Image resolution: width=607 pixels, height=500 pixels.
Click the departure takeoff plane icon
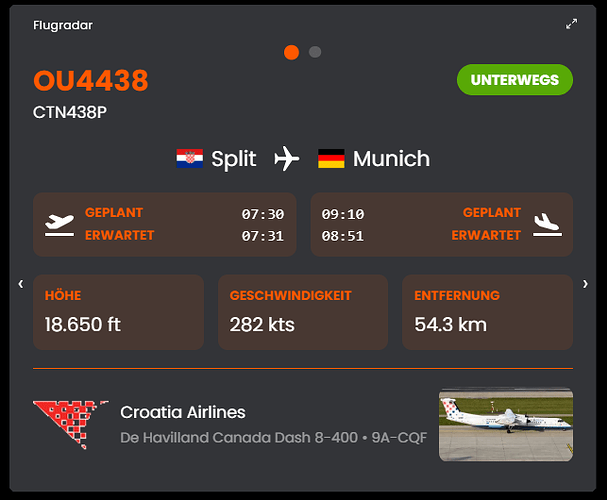point(60,224)
